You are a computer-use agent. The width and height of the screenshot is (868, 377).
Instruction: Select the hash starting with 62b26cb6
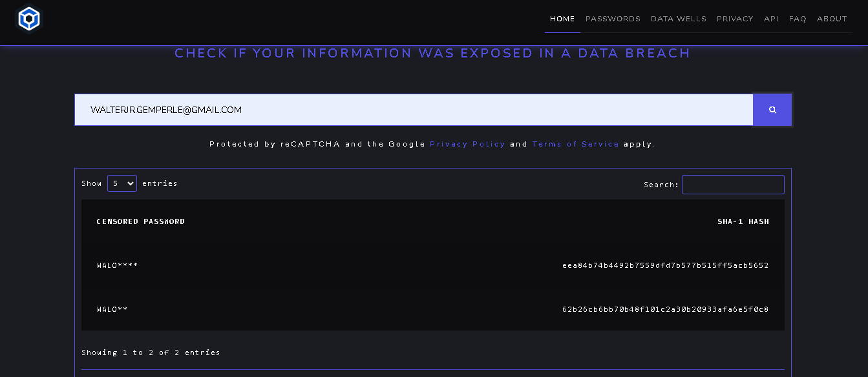tap(666, 309)
